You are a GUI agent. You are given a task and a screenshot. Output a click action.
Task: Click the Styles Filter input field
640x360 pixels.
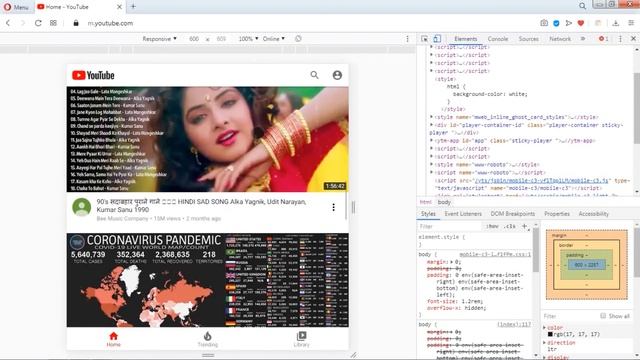[449, 226]
